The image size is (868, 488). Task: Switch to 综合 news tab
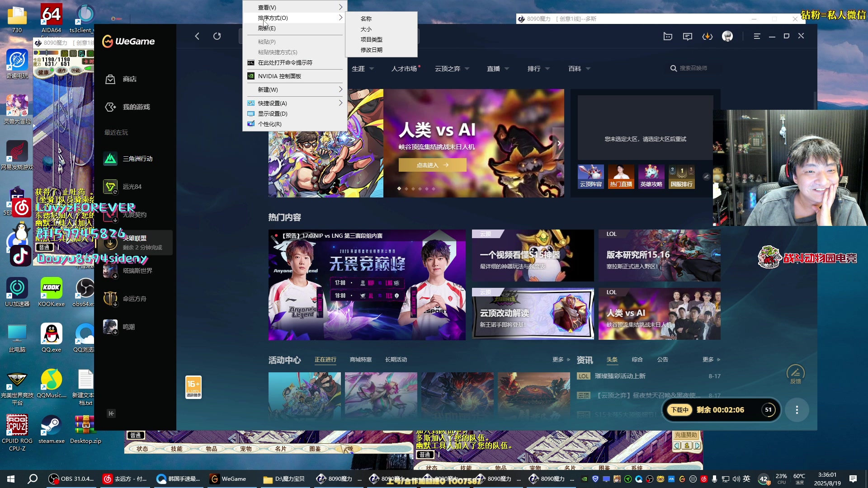click(637, 360)
